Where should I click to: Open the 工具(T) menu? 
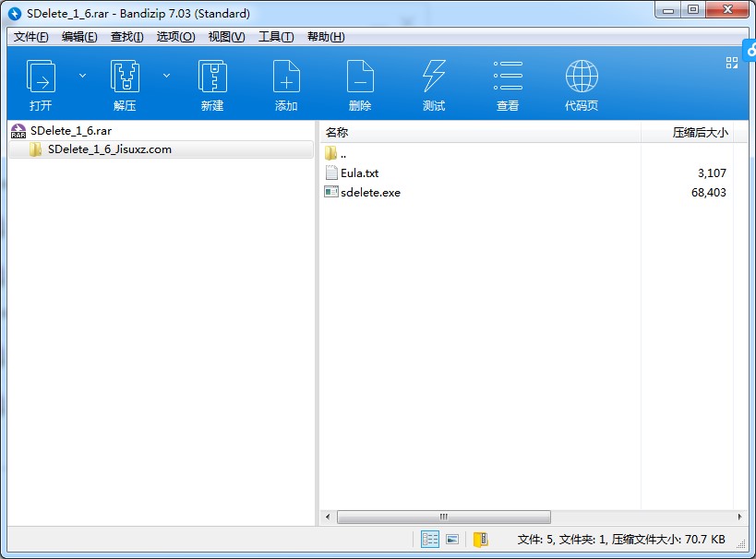[x=276, y=37]
